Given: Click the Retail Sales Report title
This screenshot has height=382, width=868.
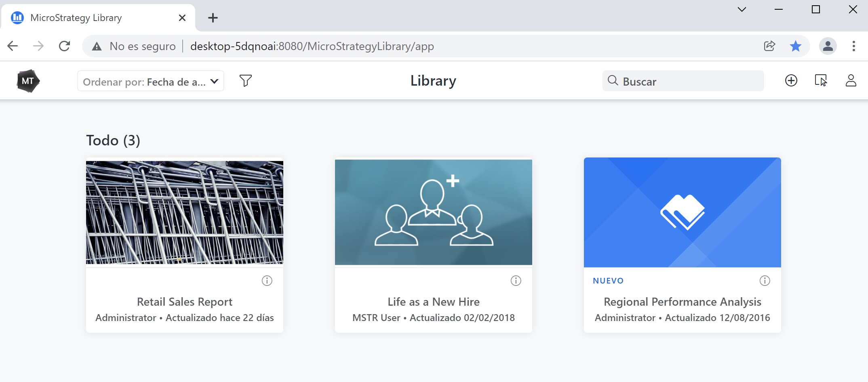Looking at the screenshot, I should [x=185, y=302].
